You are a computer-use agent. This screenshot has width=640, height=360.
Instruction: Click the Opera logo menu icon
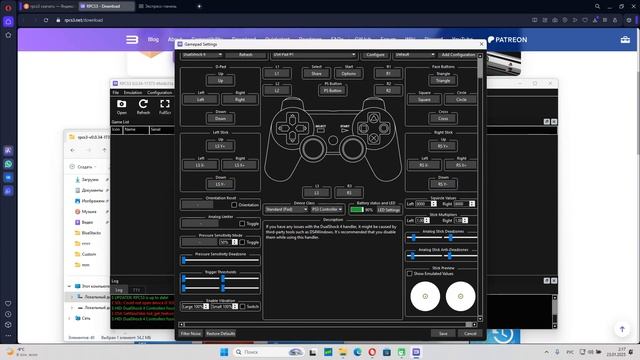tap(8, 7)
